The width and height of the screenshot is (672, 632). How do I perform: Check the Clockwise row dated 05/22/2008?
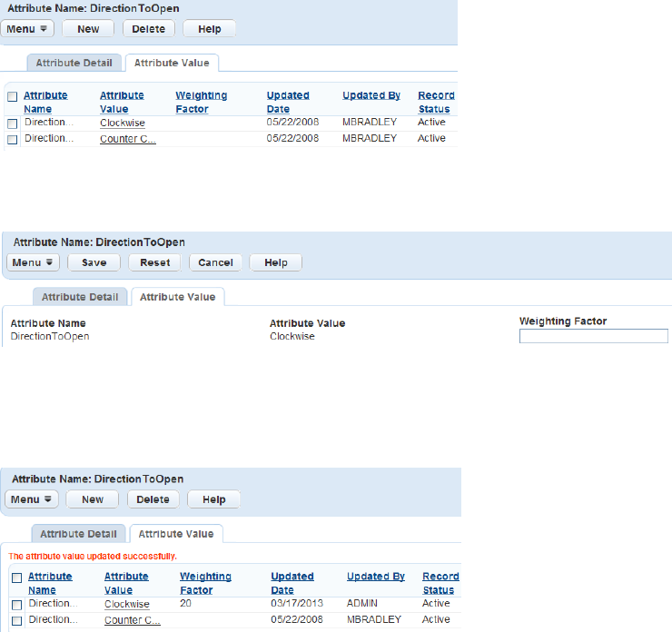coord(13,123)
